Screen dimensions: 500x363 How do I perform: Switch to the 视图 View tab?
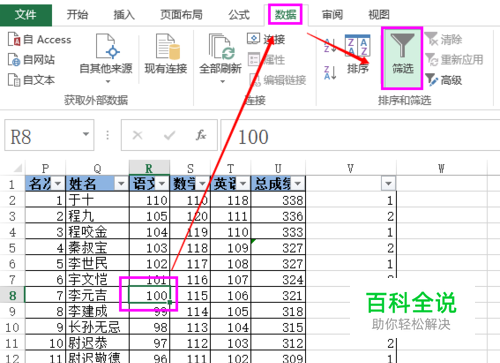click(379, 15)
